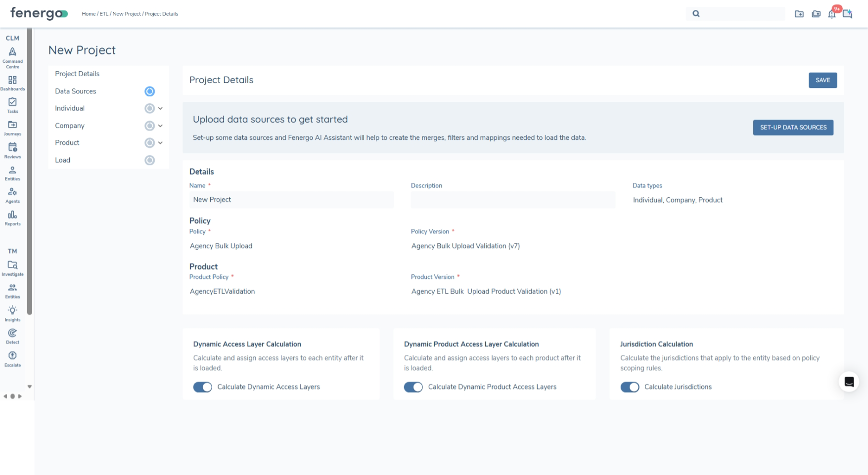Open the Dashboards sidebar icon
The width and height of the screenshot is (868, 475).
tap(12, 81)
